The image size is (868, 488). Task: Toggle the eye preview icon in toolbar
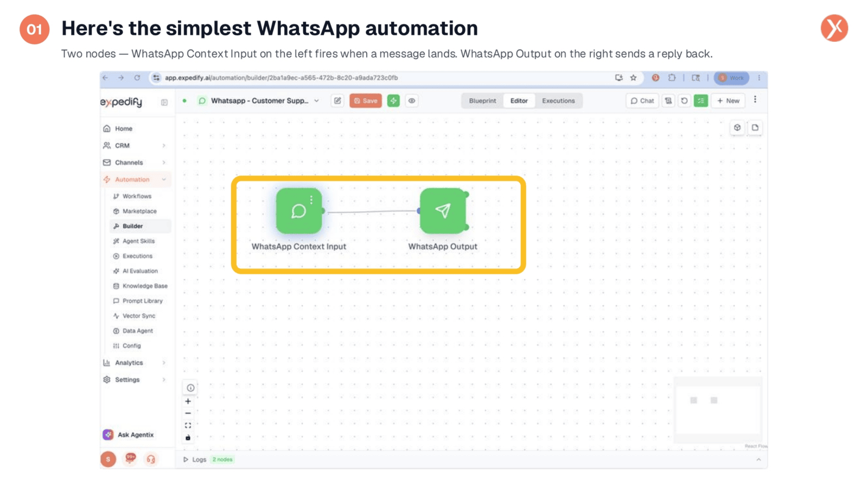(x=412, y=101)
